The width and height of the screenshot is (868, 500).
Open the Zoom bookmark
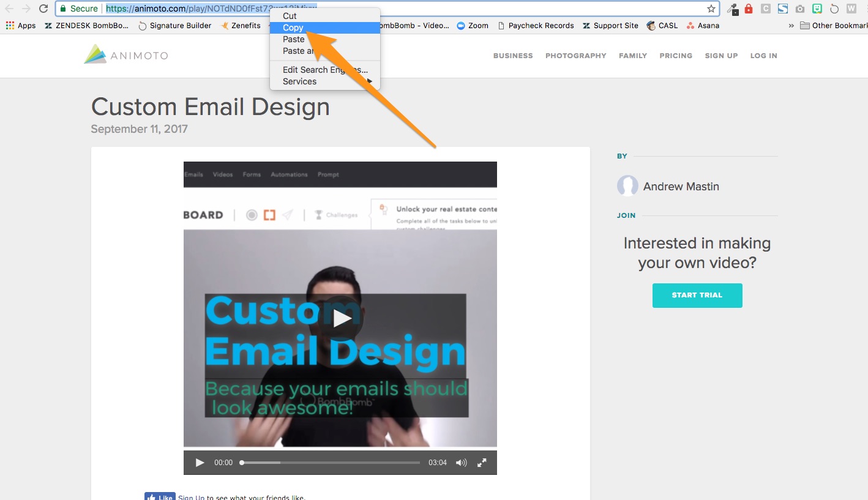(x=473, y=26)
